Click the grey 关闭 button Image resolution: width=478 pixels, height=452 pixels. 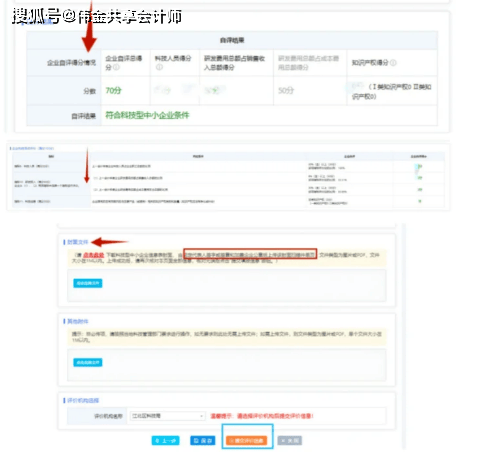click(x=290, y=440)
